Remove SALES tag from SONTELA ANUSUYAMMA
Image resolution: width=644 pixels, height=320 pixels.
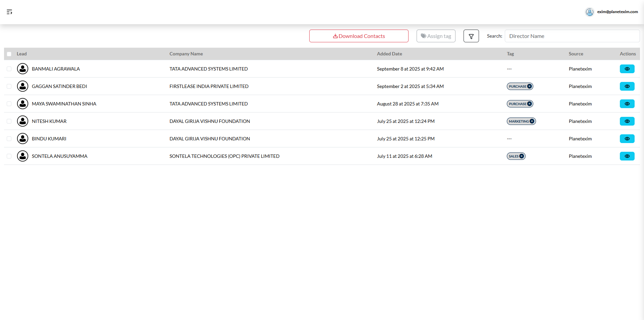click(x=522, y=156)
